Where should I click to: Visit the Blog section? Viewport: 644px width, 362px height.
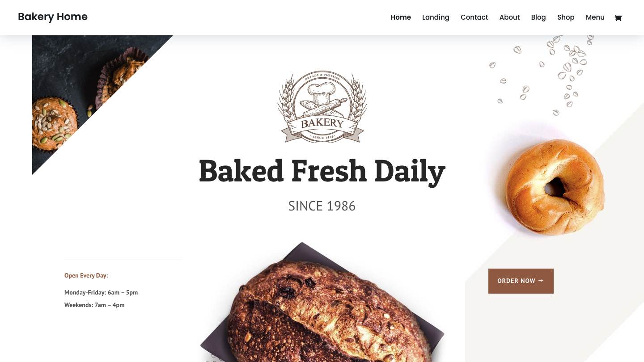[x=538, y=17]
